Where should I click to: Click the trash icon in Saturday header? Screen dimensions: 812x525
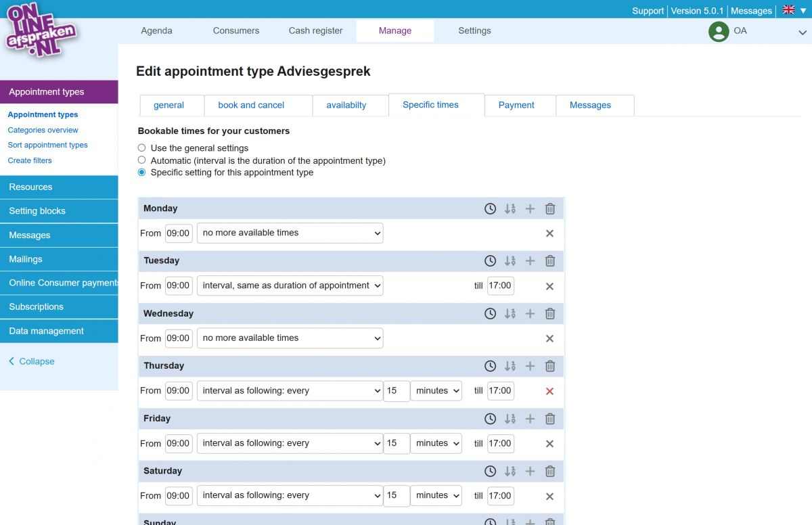tap(550, 472)
